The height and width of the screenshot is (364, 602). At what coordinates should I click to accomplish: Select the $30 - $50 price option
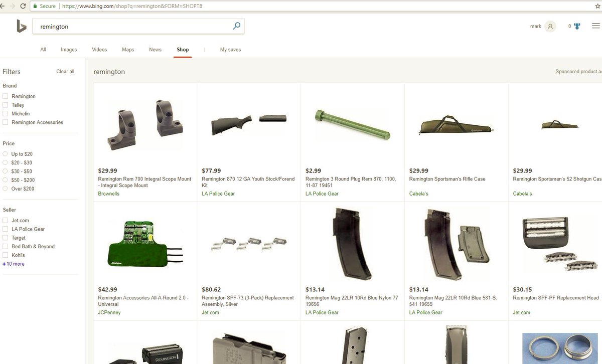coord(5,171)
